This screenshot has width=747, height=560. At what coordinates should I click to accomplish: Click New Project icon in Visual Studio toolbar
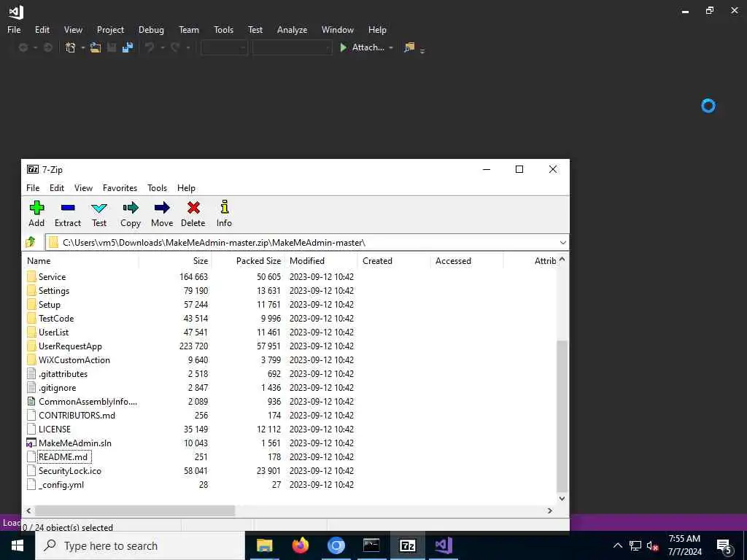pos(71,47)
